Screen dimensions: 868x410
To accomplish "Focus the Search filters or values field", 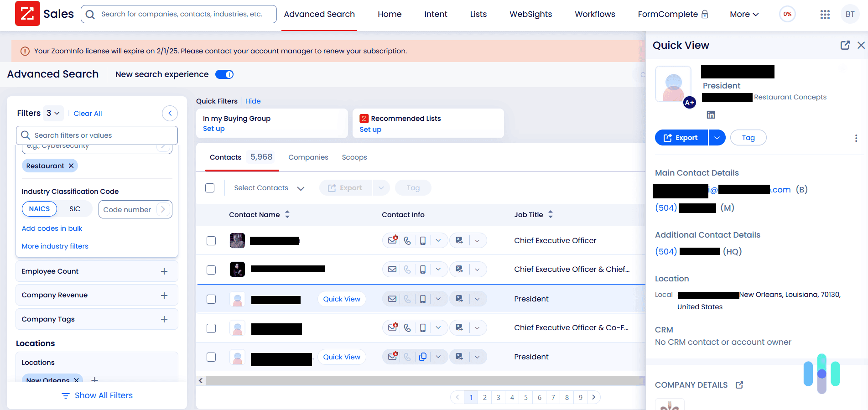I will (97, 135).
